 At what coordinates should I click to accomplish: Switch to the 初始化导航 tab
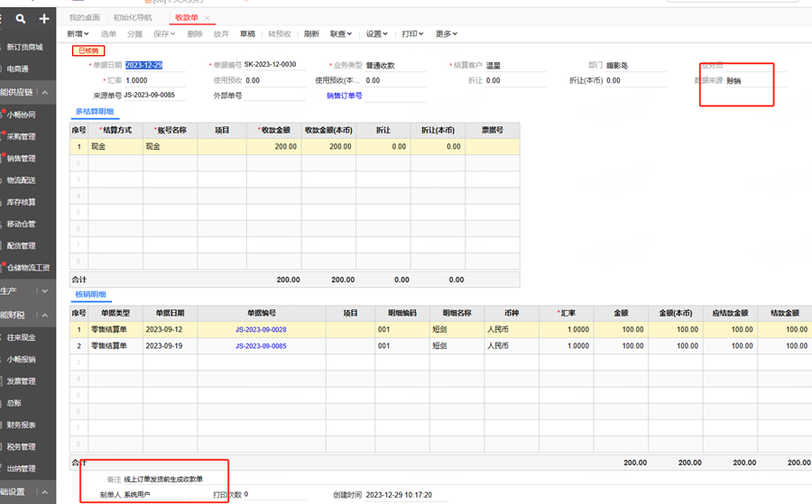tap(133, 18)
